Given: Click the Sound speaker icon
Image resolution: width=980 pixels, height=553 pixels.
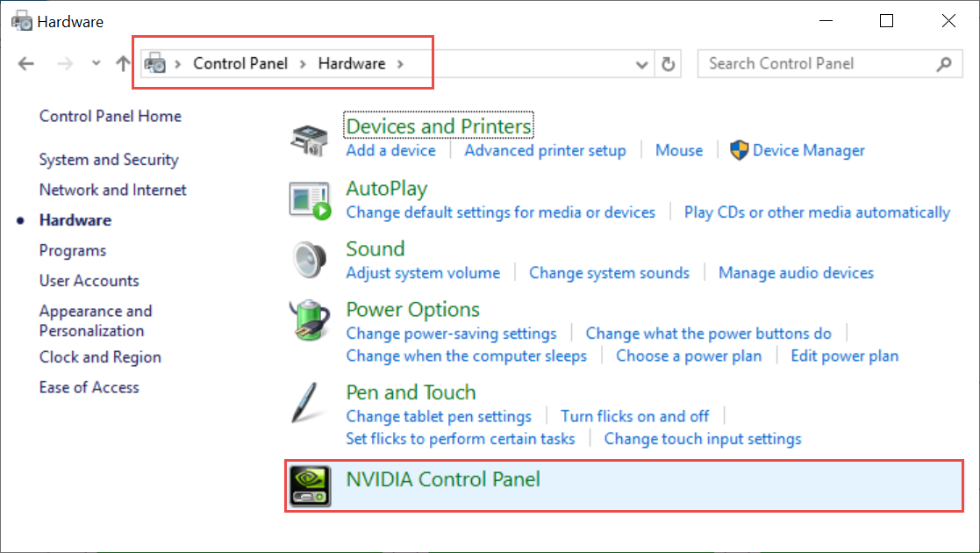Looking at the screenshot, I should 309,258.
